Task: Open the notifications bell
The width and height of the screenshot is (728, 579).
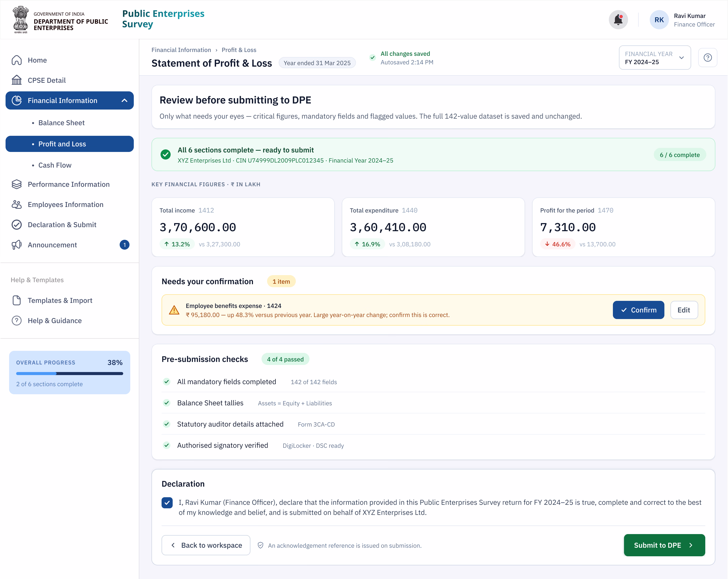Action: pos(618,20)
